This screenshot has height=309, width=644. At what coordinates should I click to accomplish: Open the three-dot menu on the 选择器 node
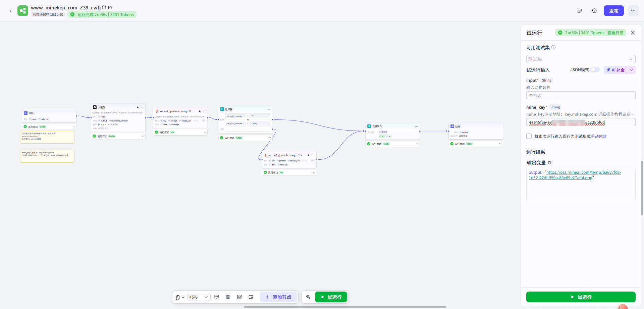point(269,109)
